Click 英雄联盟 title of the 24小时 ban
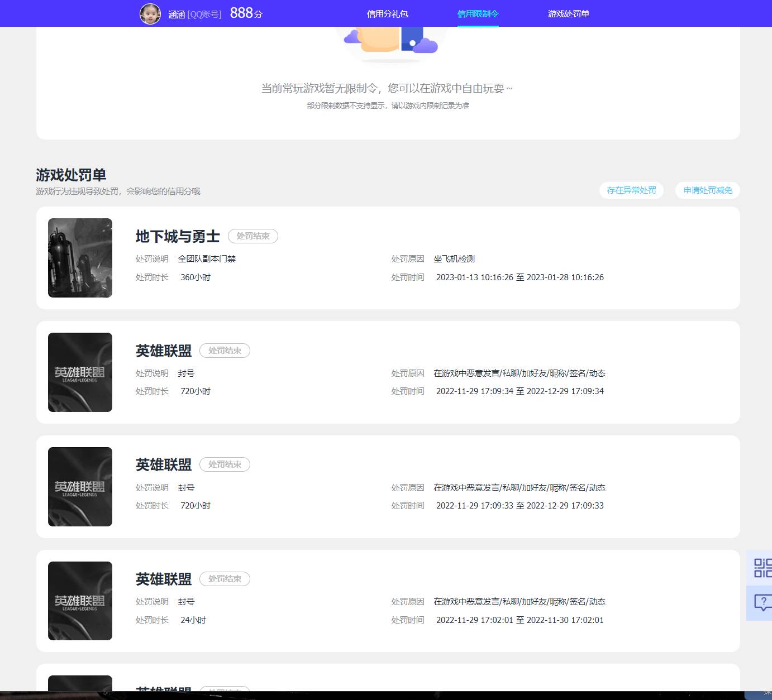This screenshot has height=700, width=772. 164,579
